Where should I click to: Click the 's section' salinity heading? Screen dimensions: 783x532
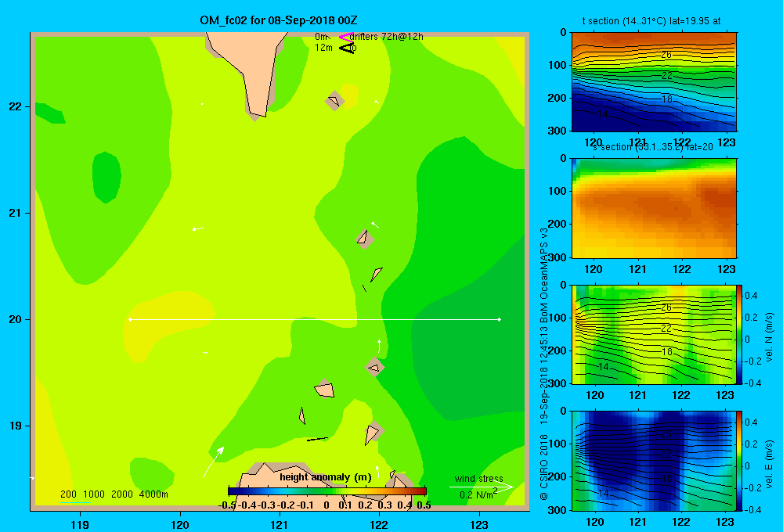coord(654,147)
